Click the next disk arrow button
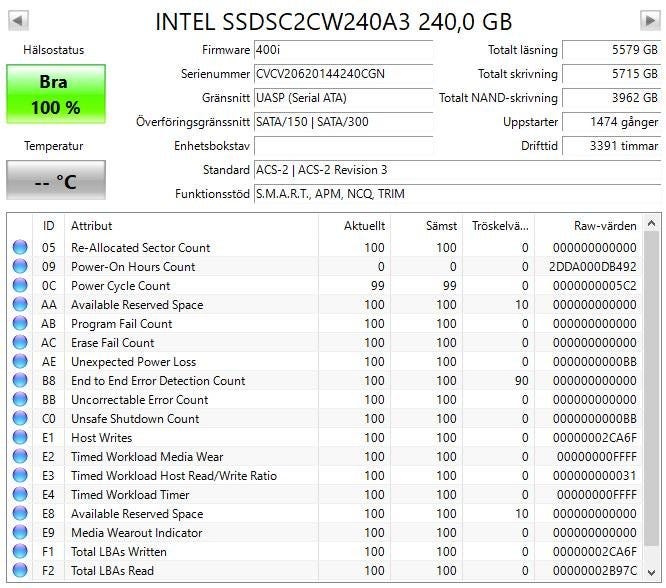 pyautogui.click(x=649, y=21)
